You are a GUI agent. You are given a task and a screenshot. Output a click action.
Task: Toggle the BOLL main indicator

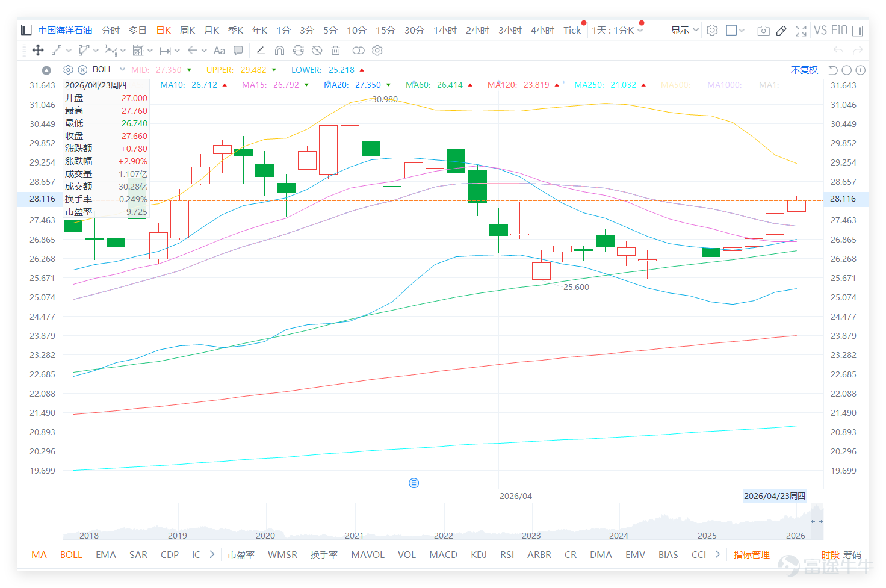[x=71, y=554]
